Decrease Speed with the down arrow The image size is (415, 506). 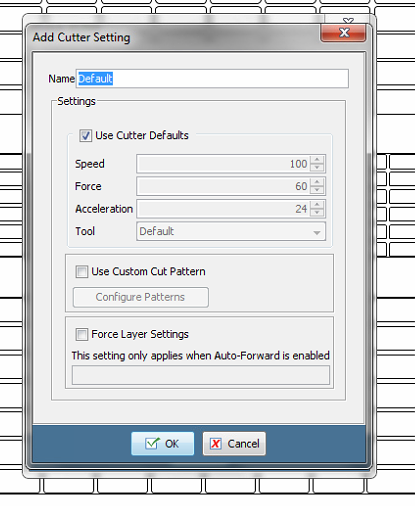(317, 168)
